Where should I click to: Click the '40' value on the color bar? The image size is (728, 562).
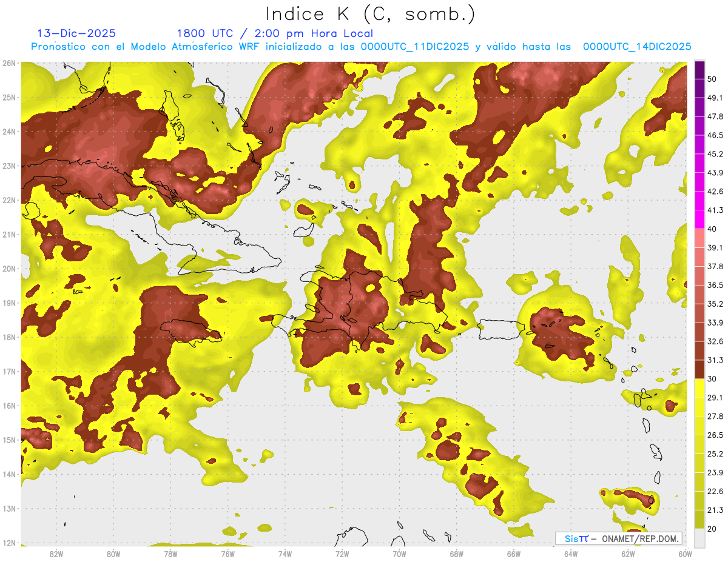point(712,229)
